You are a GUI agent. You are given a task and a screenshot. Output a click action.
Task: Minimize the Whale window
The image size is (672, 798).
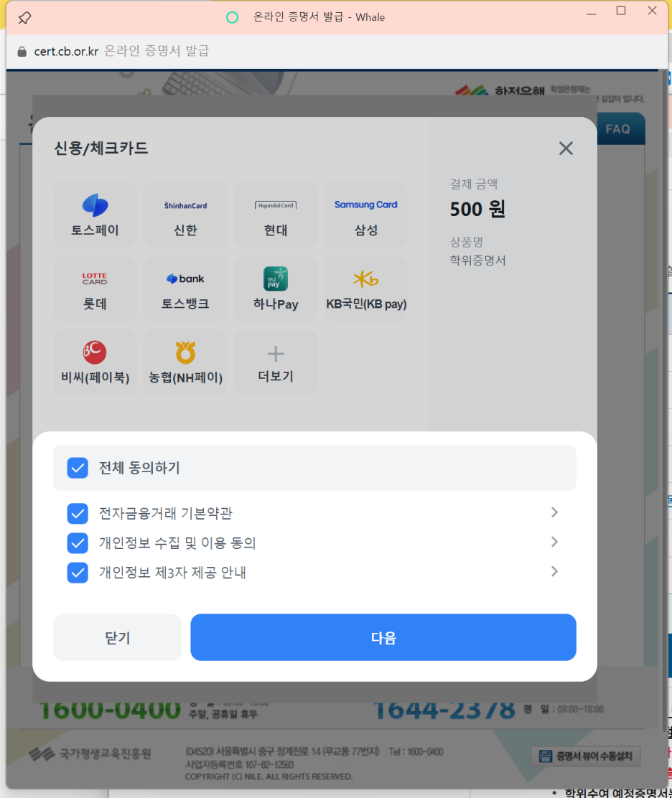click(591, 14)
